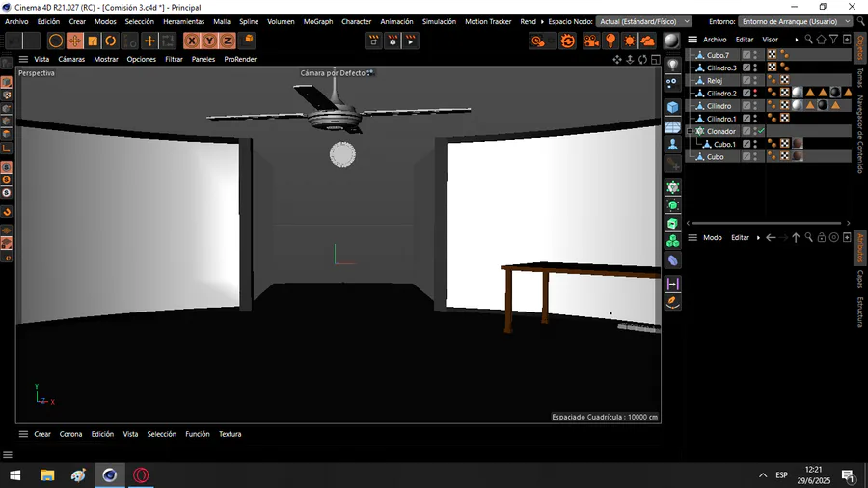Switch coordinate system with cube icon
Screen dimensions: 868x488
249,40
